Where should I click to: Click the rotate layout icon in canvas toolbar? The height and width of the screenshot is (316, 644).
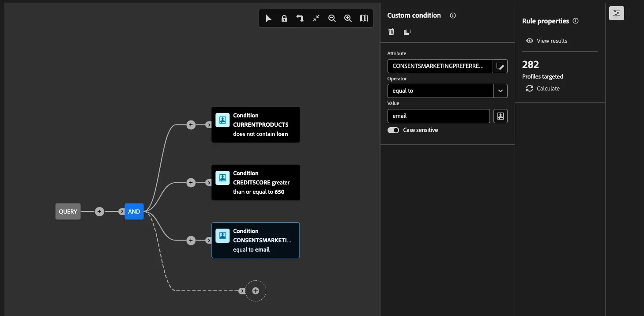tap(300, 19)
